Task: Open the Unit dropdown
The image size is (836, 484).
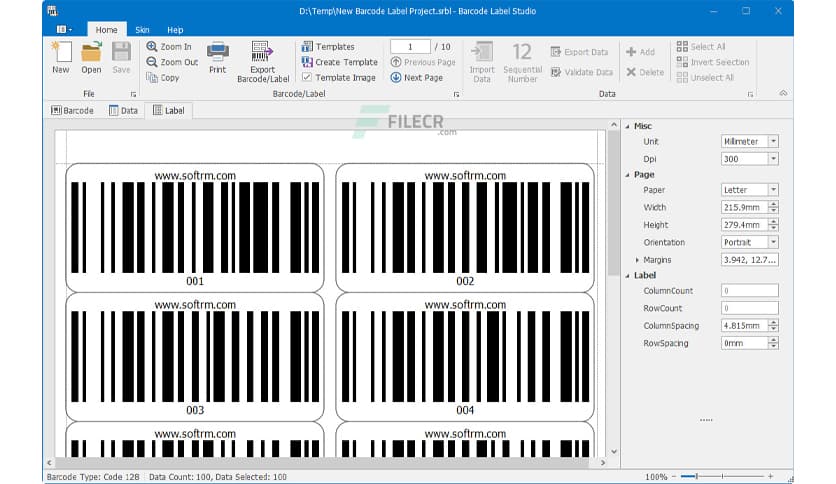Action: [773, 141]
